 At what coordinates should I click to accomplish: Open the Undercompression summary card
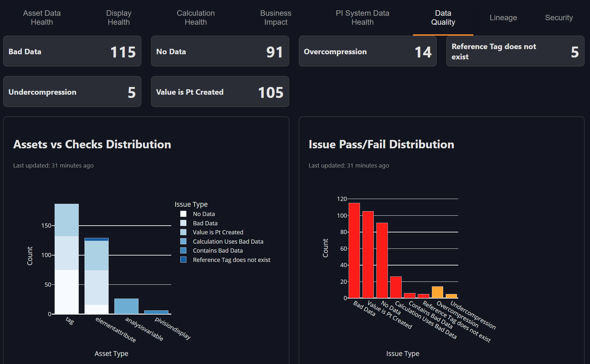point(72,92)
